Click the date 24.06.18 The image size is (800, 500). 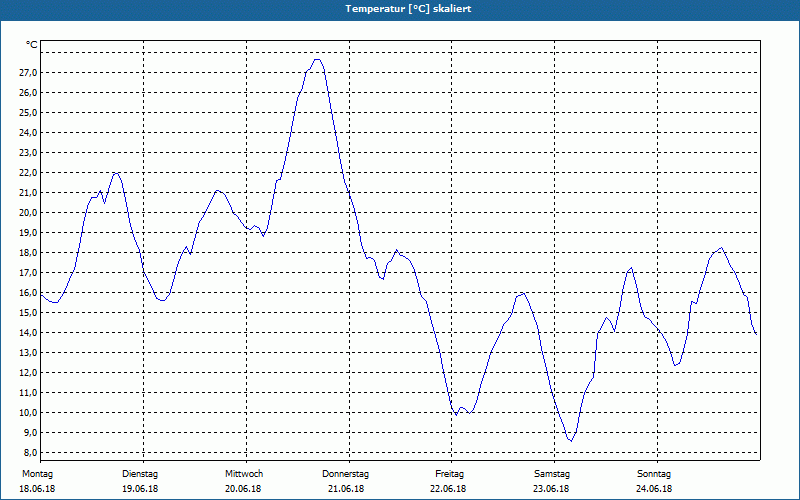[654, 489]
